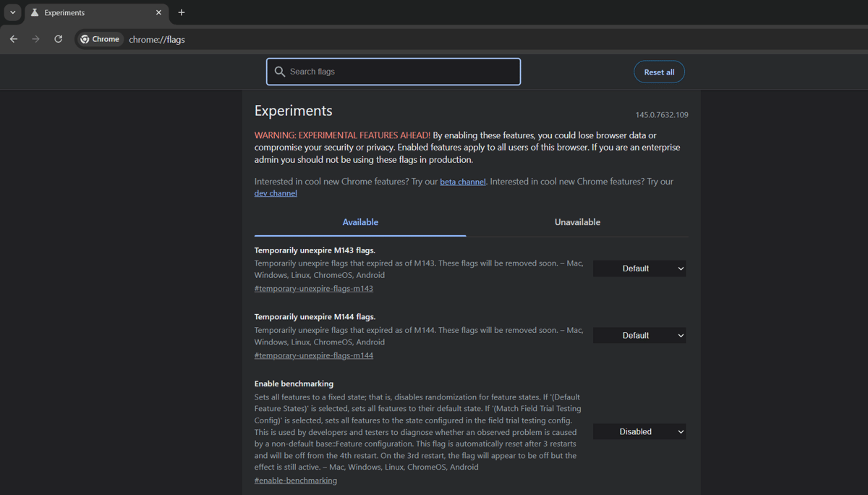
Task: Open a new tab with the plus icon
Action: point(182,12)
